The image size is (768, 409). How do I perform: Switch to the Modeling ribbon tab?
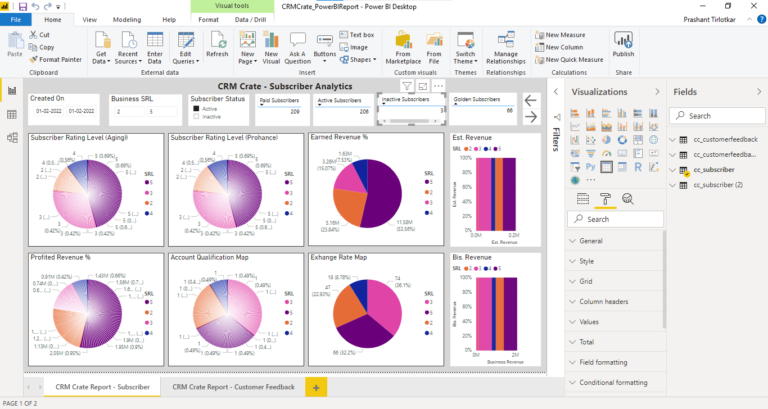(127, 20)
